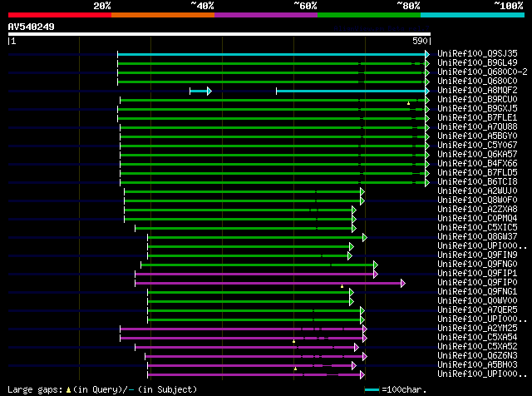532x396 pixels.
Task: Click the yellow query-gap marker on C5XA54 row
Action: 293,341
